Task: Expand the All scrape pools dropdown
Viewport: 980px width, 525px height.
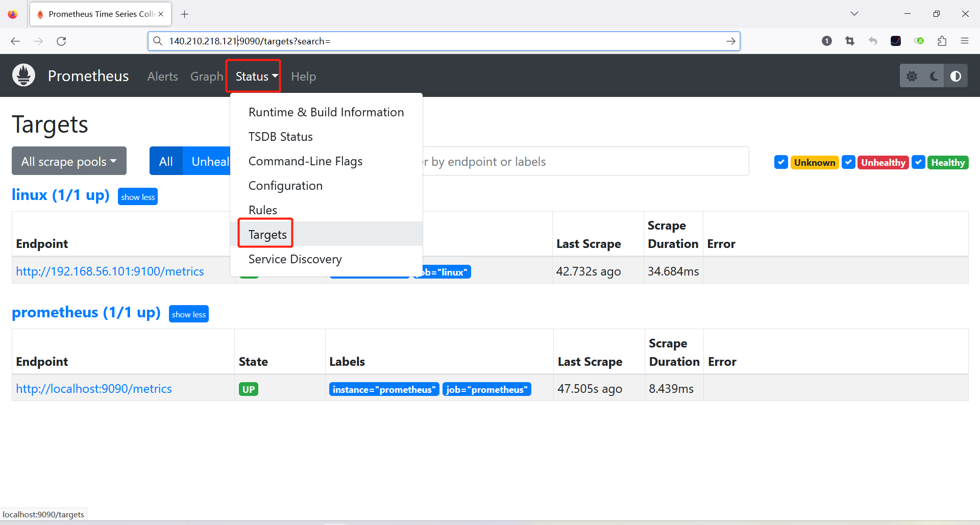Action: point(69,161)
